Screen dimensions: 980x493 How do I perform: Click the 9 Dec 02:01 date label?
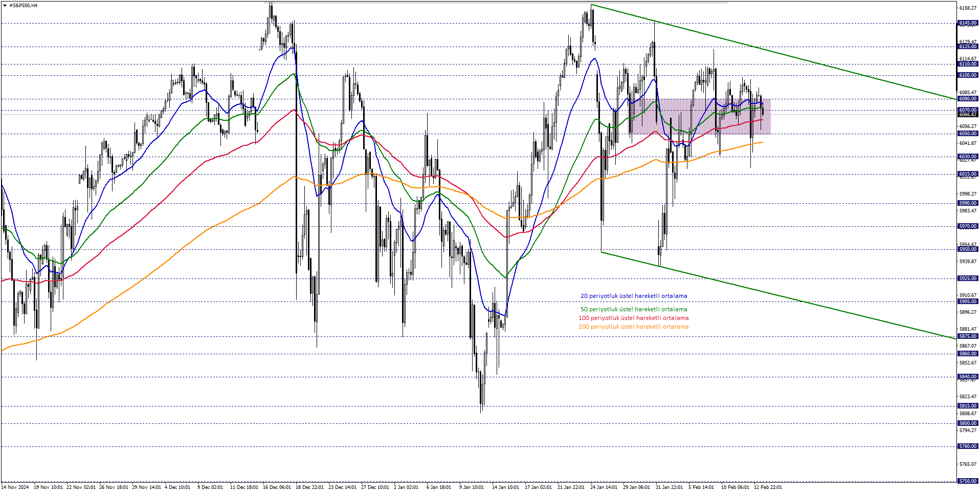[x=210, y=487]
